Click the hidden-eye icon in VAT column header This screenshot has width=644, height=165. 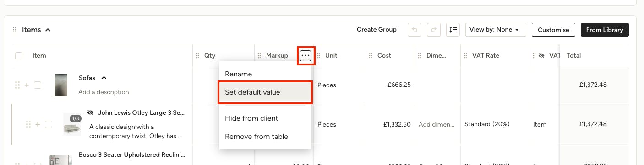pyautogui.click(x=542, y=56)
